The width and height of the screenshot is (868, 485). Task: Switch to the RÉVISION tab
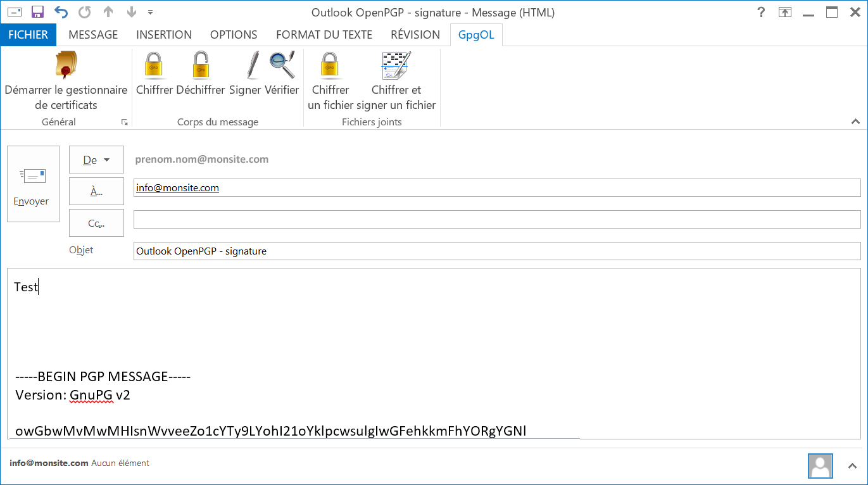415,35
